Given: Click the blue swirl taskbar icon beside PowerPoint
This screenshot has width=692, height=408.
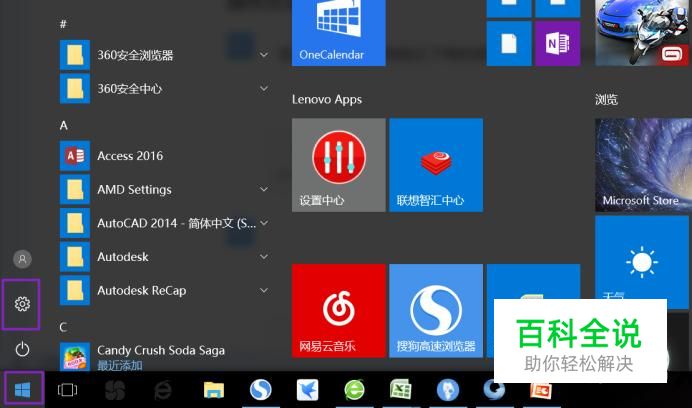Looking at the screenshot, I should 494,390.
